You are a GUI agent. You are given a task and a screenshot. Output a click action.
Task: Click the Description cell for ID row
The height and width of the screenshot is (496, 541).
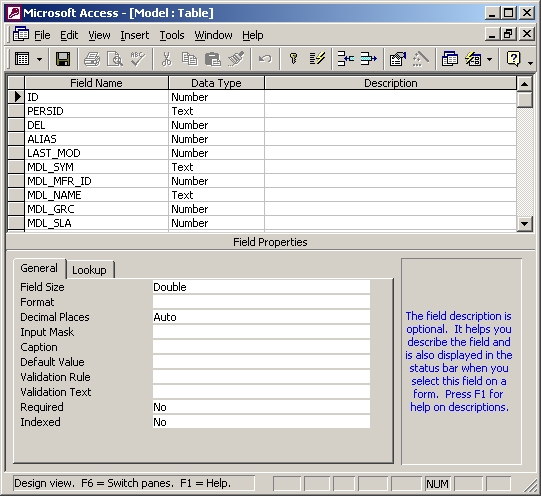[x=390, y=97]
